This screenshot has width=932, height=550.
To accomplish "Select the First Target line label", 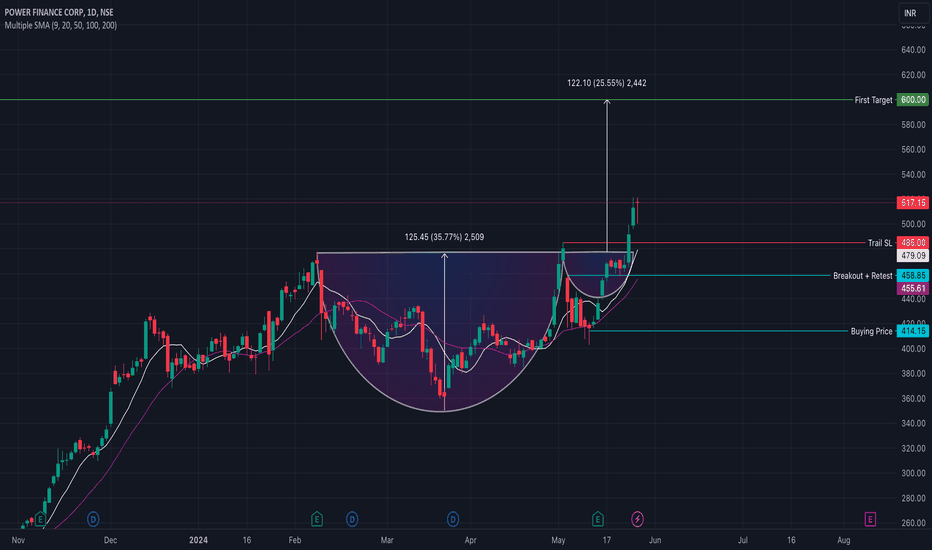I will point(873,100).
